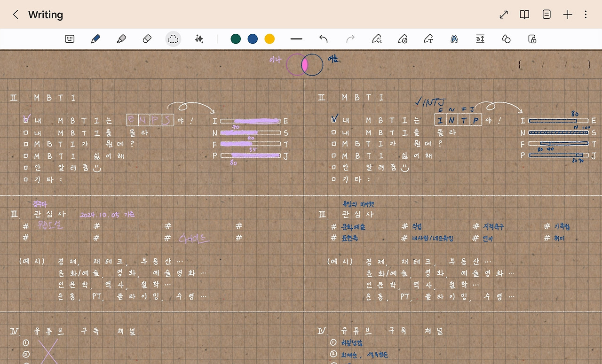Tap the ENPS letter boxes on left page

[150, 120]
